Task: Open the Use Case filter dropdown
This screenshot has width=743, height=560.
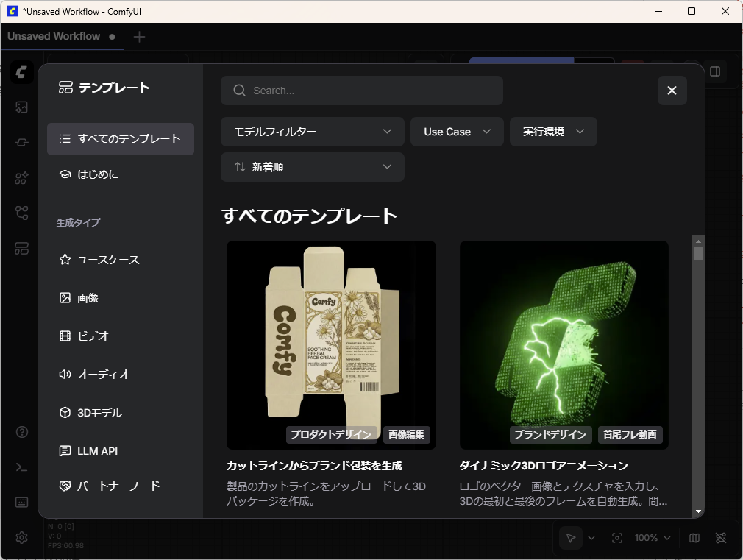Action: click(x=456, y=132)
